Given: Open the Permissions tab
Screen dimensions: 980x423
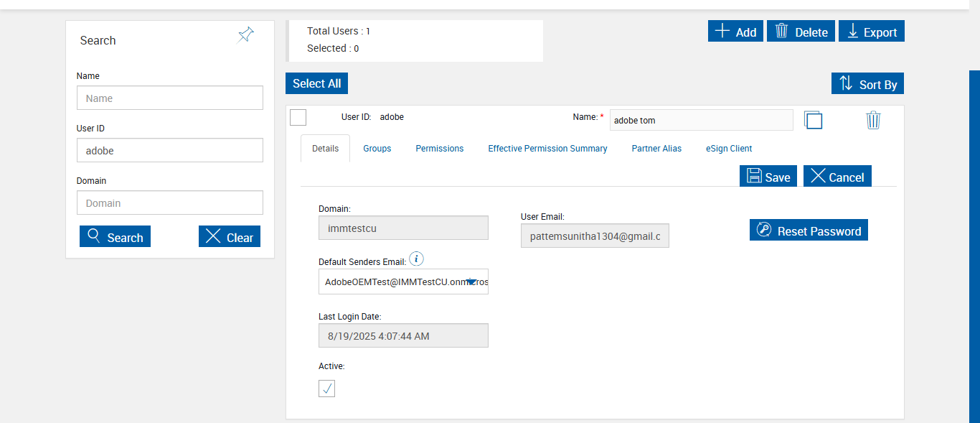Looking at the screenshot, I should pos(440,149).
